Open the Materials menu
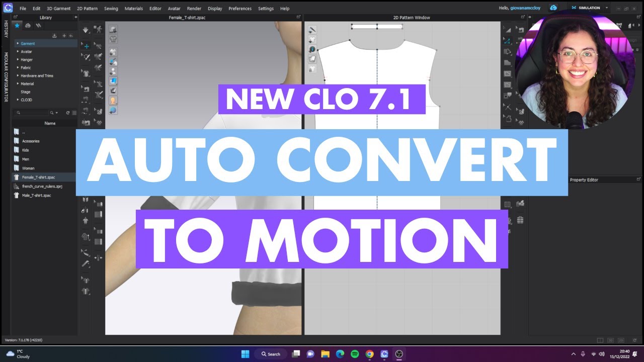This screenshot has height=362, width=644. [133, 9]
